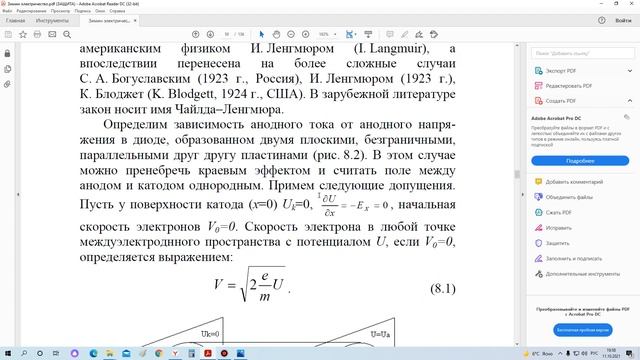Activate the selection arrow tool
640x360 pixels.
pos(262,35)
